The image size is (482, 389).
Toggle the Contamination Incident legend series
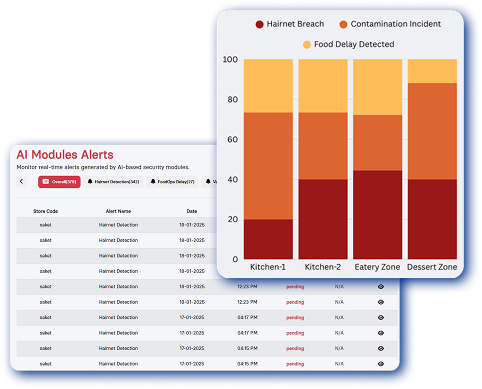[x=390, y=24]
